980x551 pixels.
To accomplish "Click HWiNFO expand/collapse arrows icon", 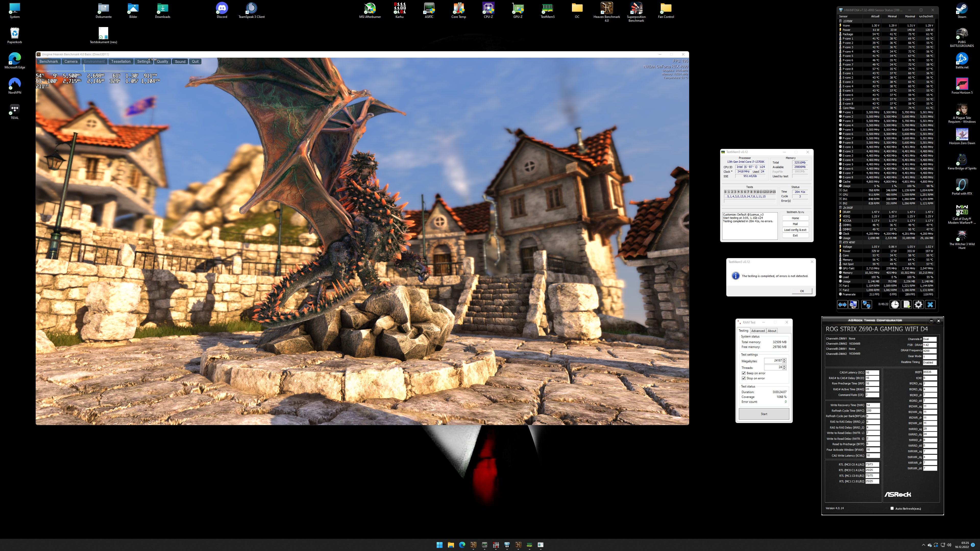I will pyautogui.click(x=842, y=304).
